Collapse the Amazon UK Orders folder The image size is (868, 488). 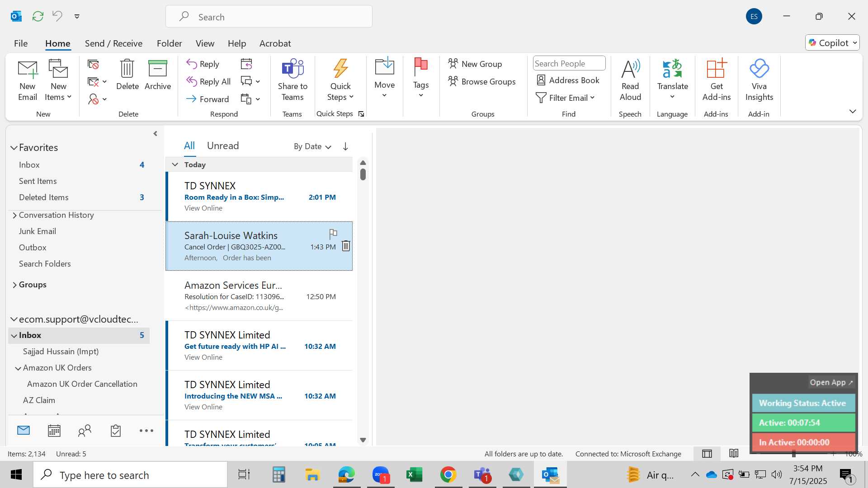tap(18, 368)
